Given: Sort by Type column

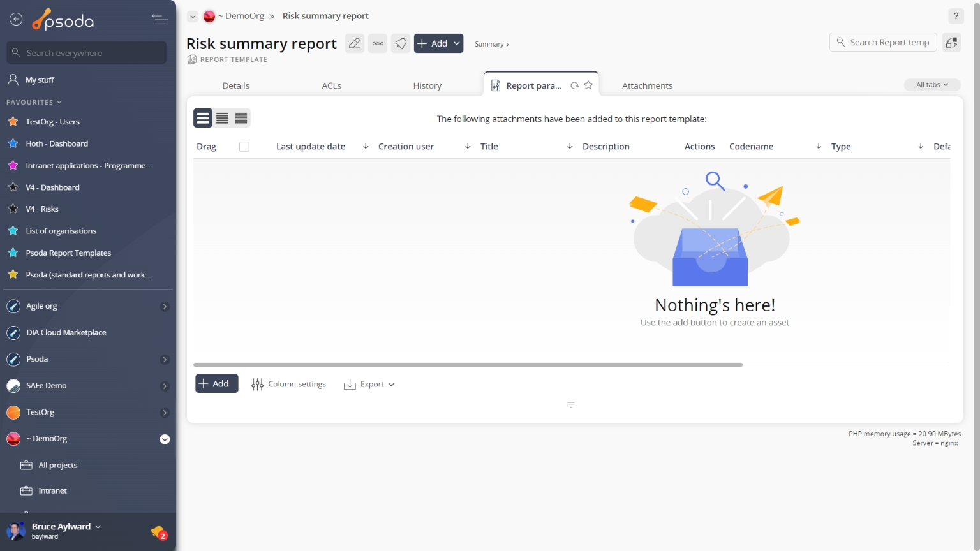Looking at the screenshot, I should click(921, 146).
